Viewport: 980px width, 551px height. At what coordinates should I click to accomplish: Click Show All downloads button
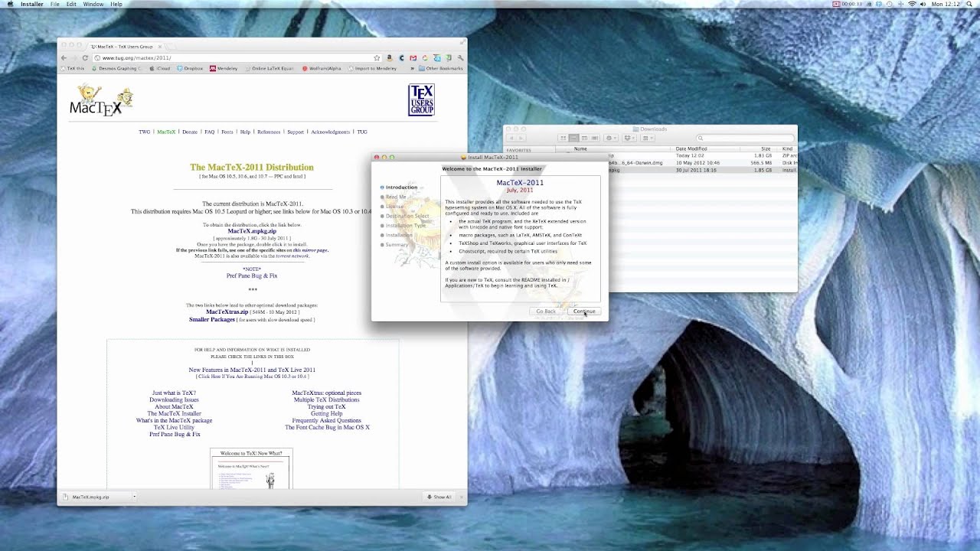pyautogui.click(x=439, y=497)
